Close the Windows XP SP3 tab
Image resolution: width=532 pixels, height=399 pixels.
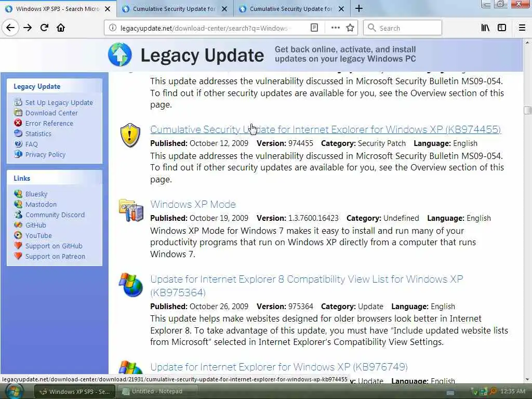[x=108, y=9]
